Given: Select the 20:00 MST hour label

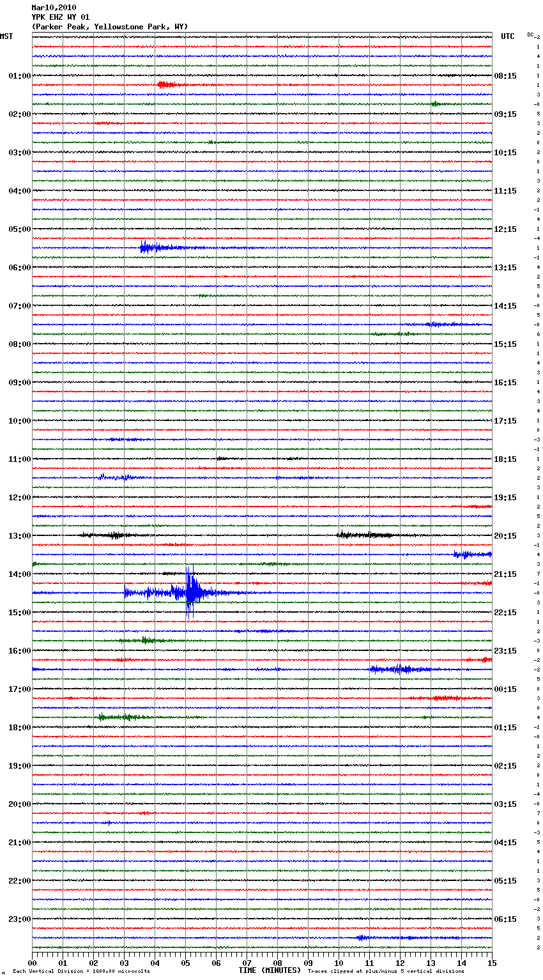Looking at the screenshot, I should point(19,804).
